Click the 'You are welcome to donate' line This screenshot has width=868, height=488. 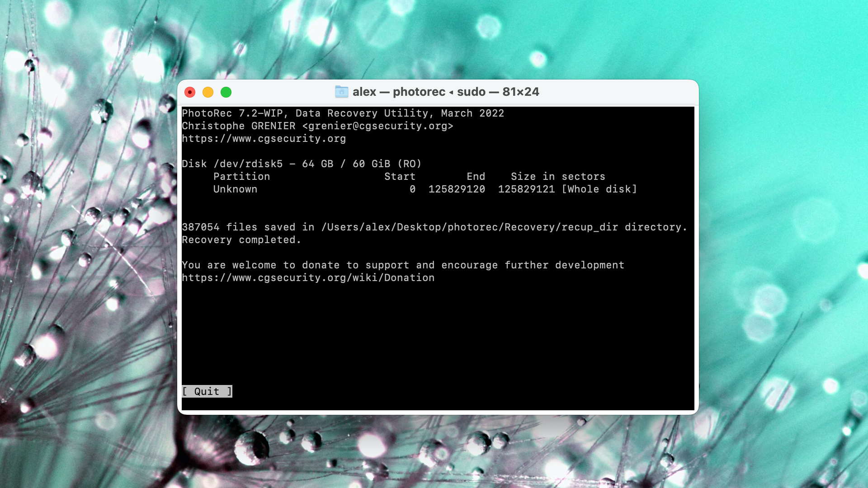pyautogui.click(x=403, y=265)
